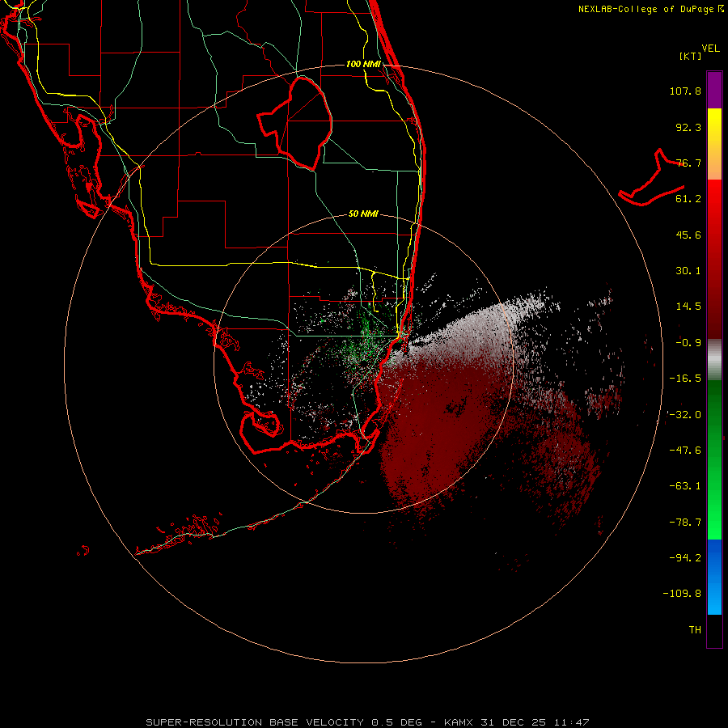This screenshot has height=728, width=728.
Task: Click the -47.6 velocity scale value
Action: click(x=685, y=451)
